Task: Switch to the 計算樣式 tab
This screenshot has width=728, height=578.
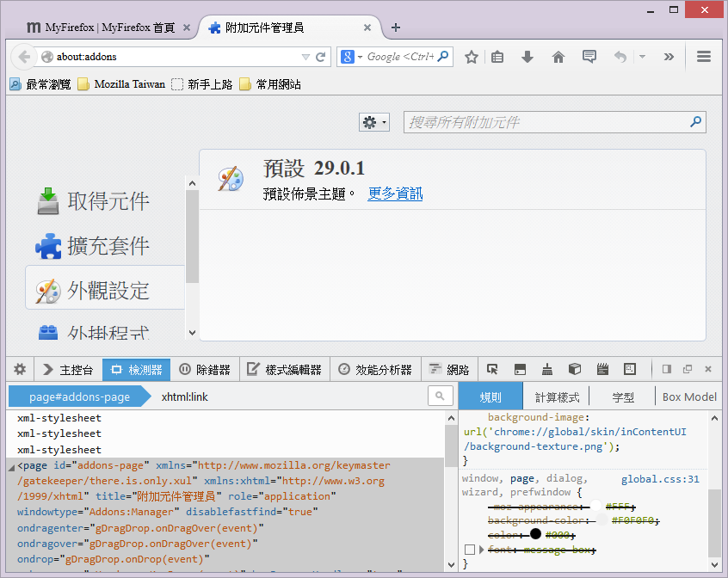Action: coord(557,397)
